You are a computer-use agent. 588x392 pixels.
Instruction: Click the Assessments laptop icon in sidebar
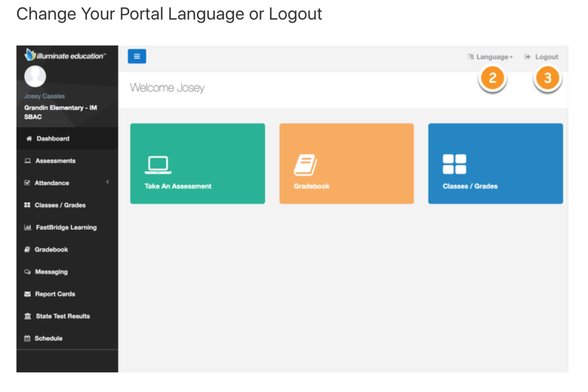27,160
